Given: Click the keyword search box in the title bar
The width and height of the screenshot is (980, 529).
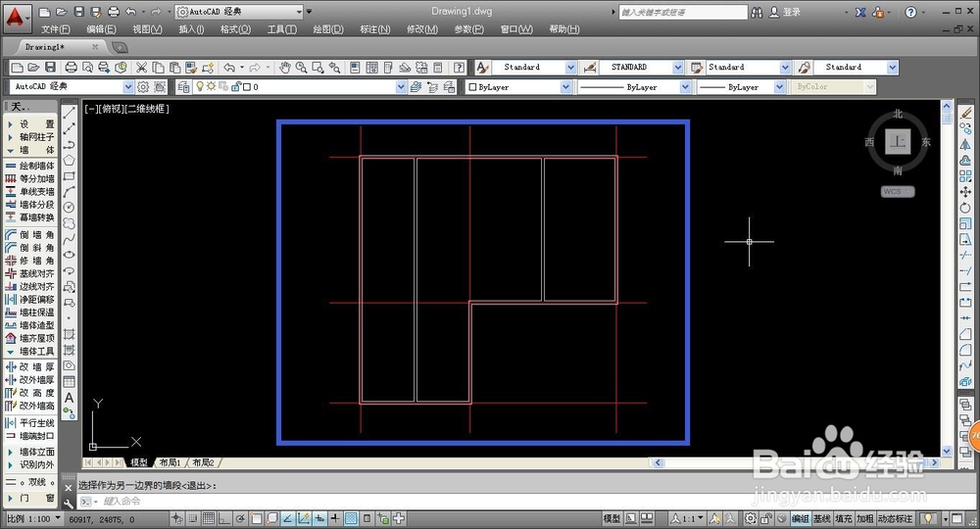Looking at the screenshot, I should pyautogui.click(x=683, y=12).
